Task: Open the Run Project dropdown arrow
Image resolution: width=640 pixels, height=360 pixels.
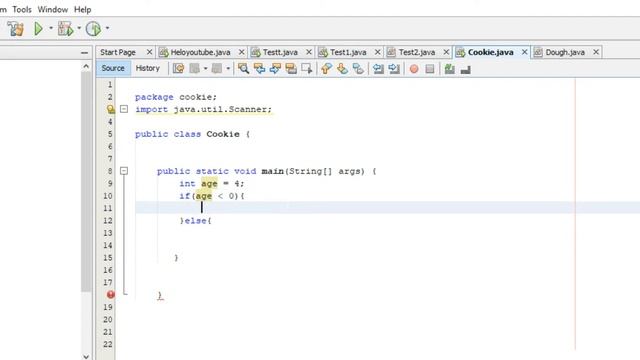Action: click(51, 28)
